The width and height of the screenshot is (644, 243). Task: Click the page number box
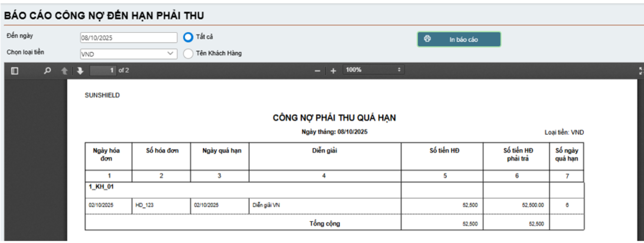tap(103, 70)
